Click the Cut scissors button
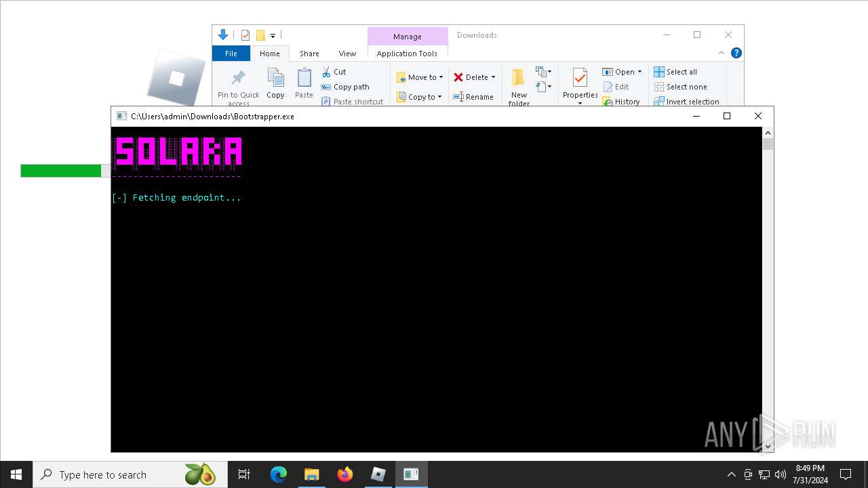 tap(334, 72)
